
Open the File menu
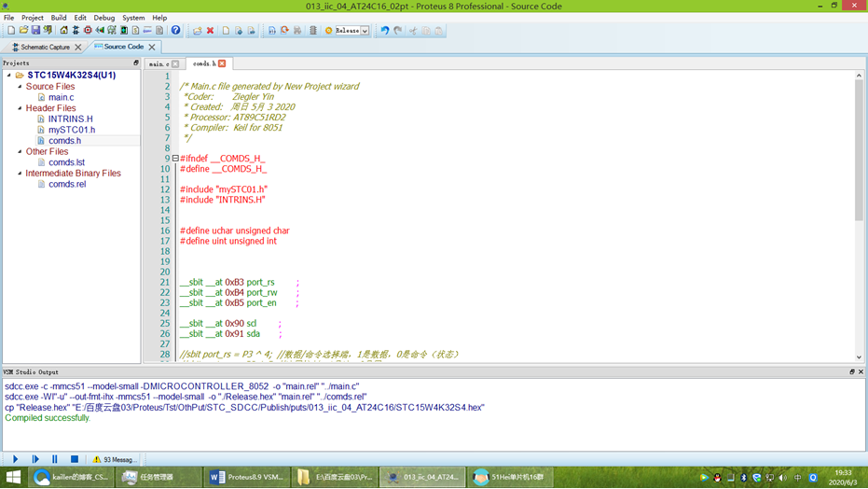9,18
